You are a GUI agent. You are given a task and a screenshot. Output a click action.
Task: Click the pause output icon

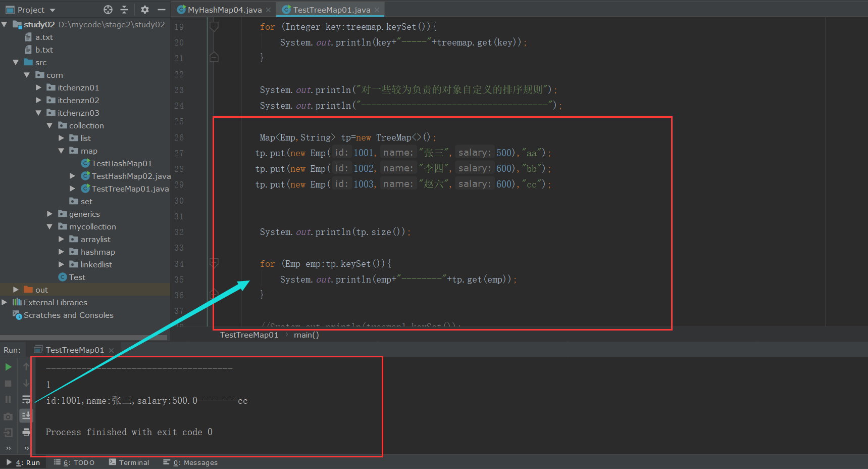pos(8,400)
